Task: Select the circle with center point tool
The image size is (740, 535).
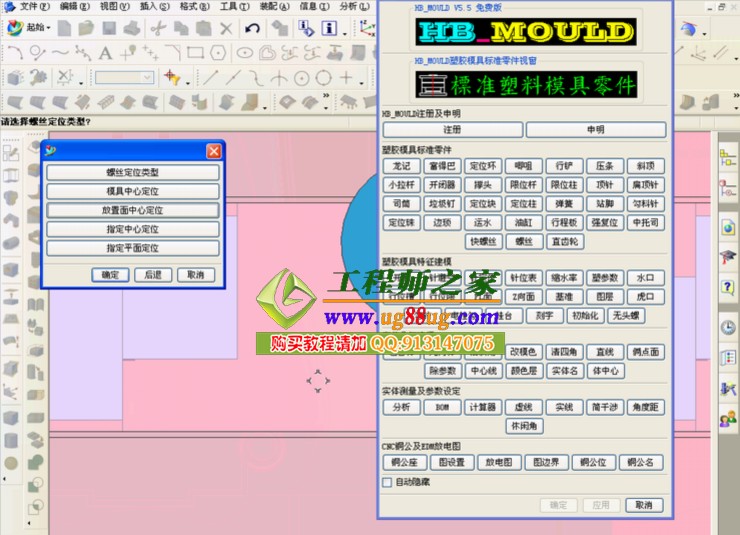Action: (302, 78)
